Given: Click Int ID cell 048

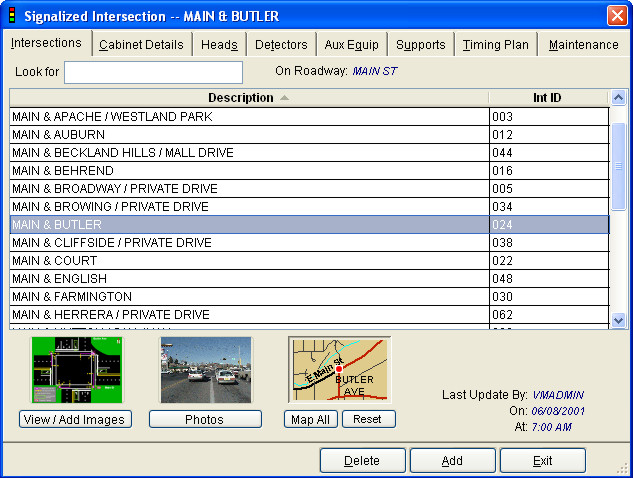Looking at the screenshot, I should 549,278.
